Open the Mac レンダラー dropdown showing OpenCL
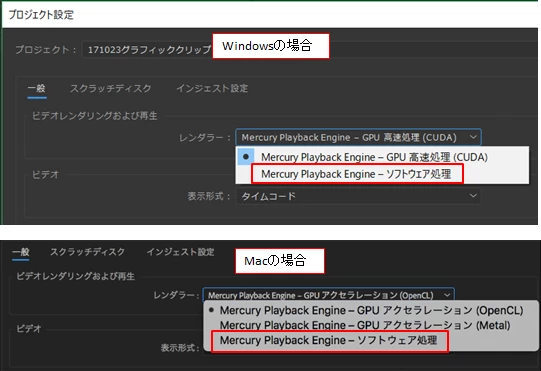This screenshot has height=371, width=541. [x=328, y=295]
